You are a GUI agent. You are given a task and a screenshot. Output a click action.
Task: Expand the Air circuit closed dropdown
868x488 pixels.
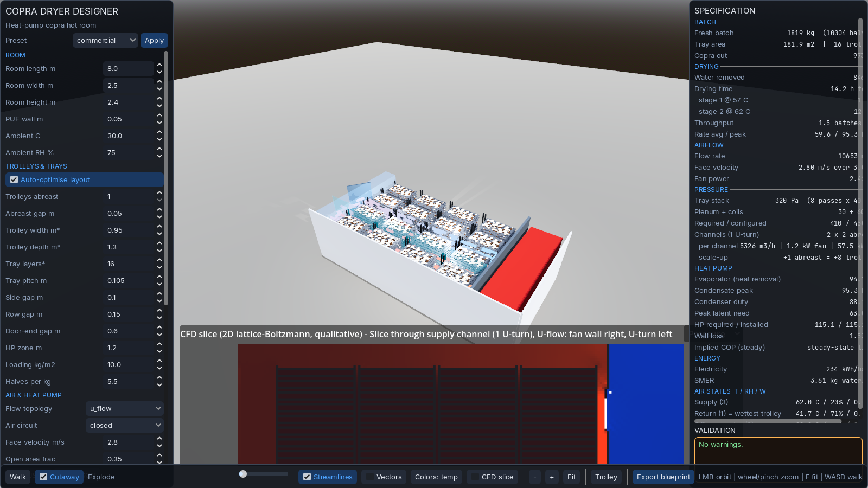coord(125,426)
